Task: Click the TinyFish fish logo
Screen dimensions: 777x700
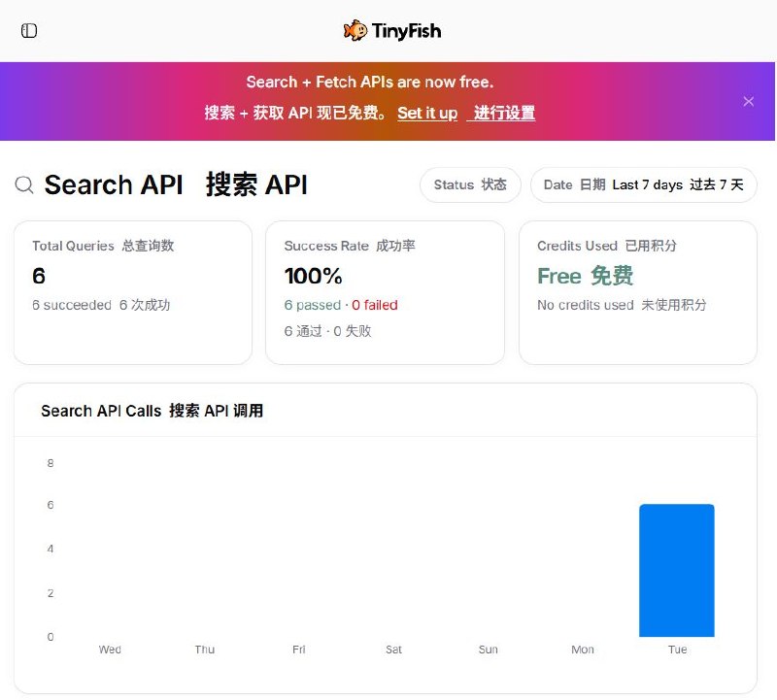Action: pyautogui.click(x=355, y=31)
